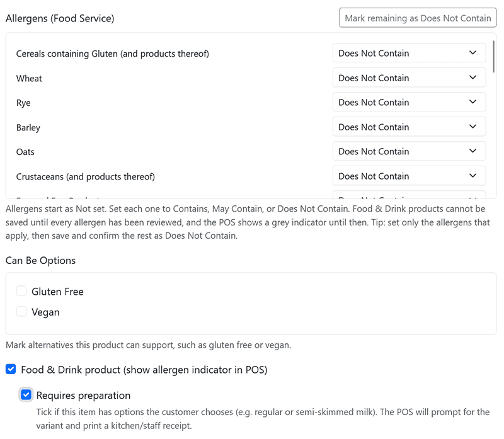
Task: Uncheck Food & Drink product checkbox
Action: pos(11,369)
